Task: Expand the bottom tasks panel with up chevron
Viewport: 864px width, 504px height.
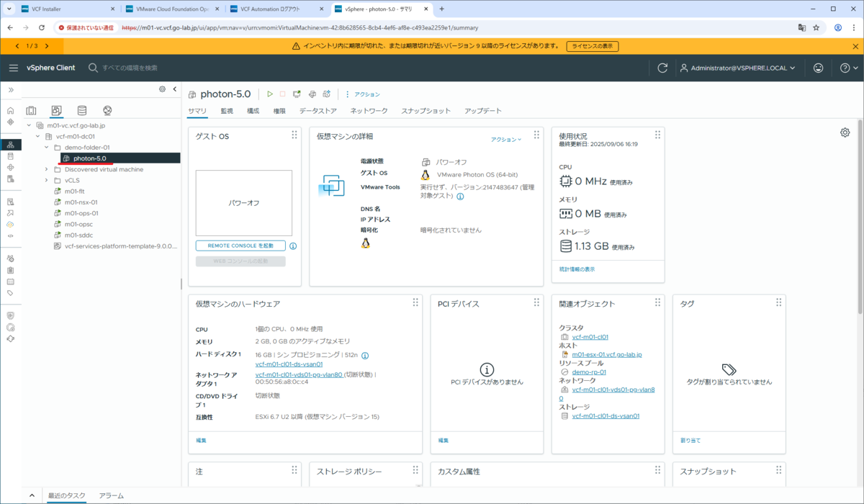Action: click(x=32, y=495)
